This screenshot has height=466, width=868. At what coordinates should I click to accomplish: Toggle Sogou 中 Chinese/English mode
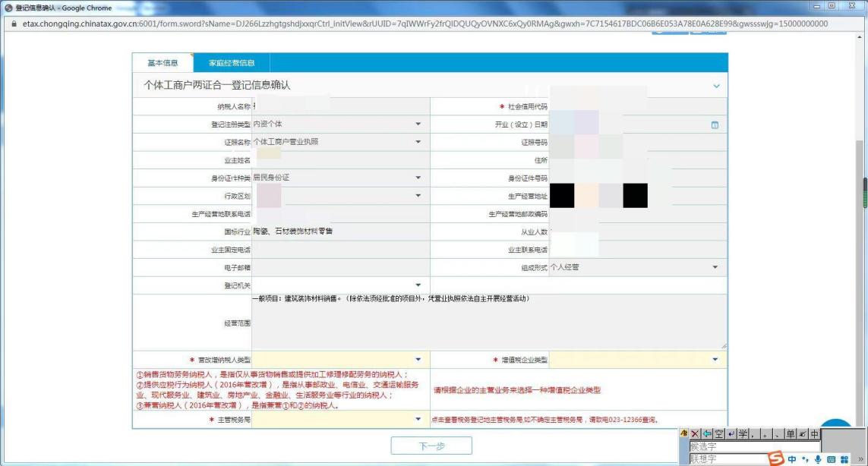click(x=792, y=459)
